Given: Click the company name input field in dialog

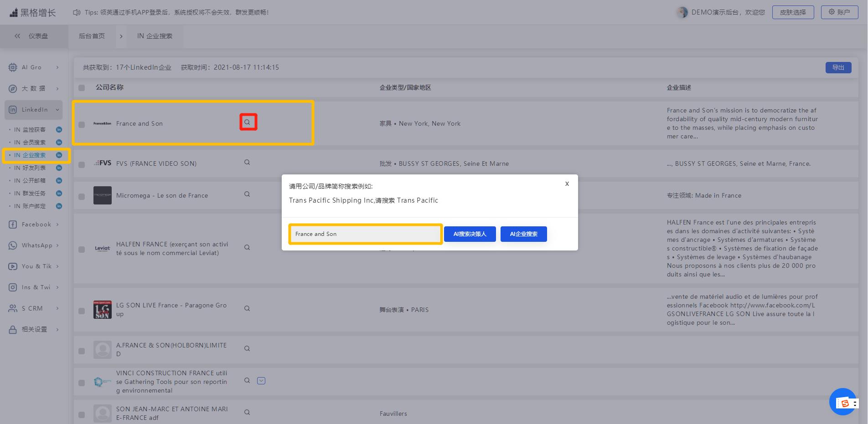Looking at the screenshot, I should (366, 234).
